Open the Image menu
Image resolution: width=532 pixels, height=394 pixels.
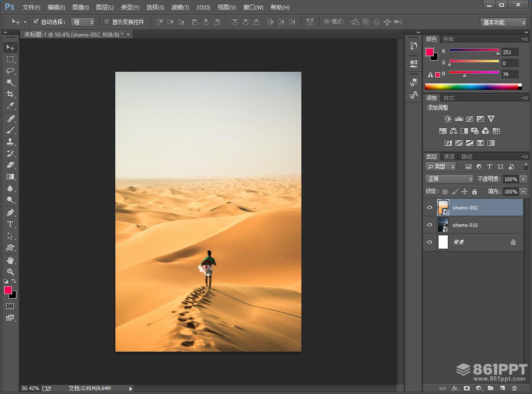(81, 7)
